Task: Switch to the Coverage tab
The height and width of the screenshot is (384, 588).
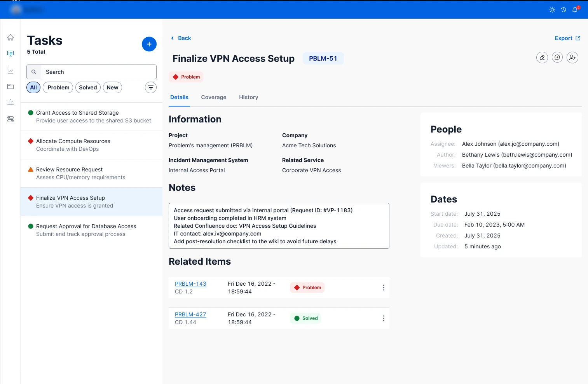Action: pyautogui.click(x=214, y=97)
